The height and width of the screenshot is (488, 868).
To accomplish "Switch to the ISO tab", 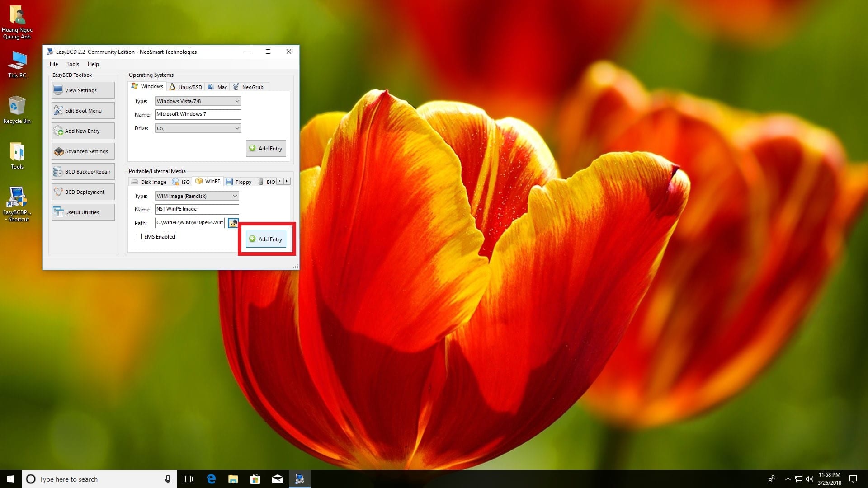I will [181, 182].
